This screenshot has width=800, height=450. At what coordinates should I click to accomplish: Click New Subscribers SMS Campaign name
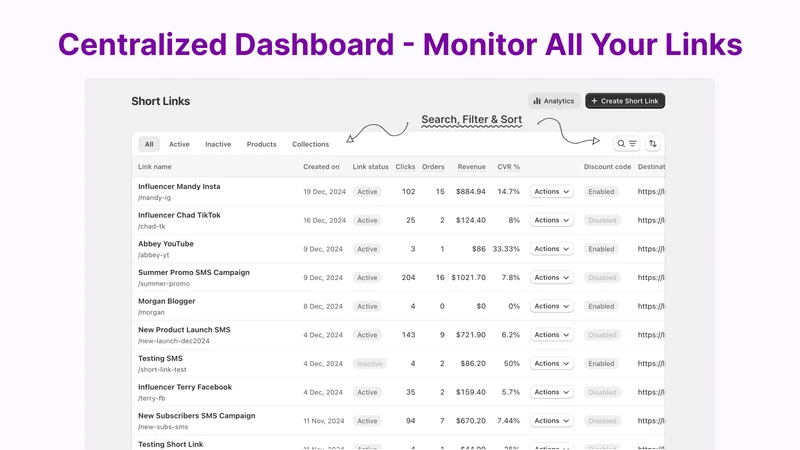[x=196, y=415]
